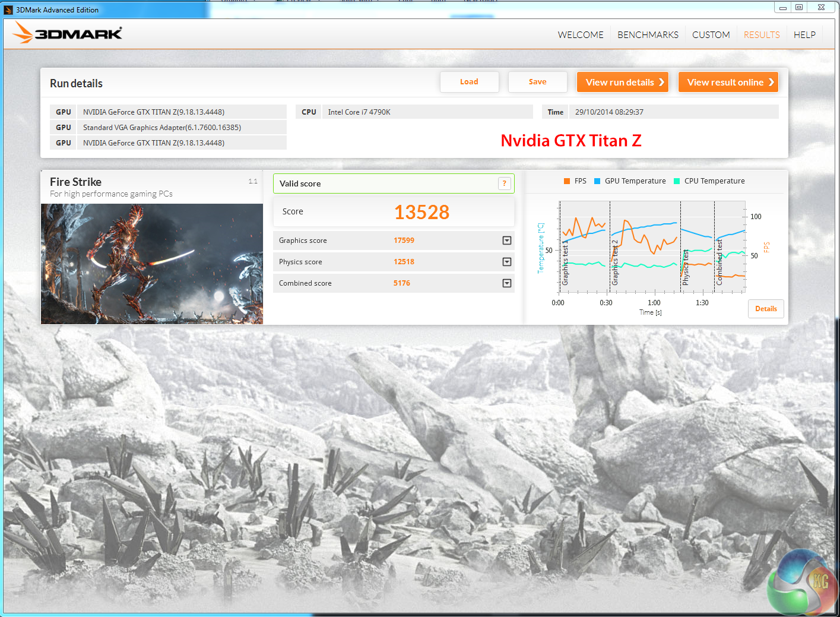Go to the CUSTOM tab
The image size is (840, 617).
tap(711, 35)
